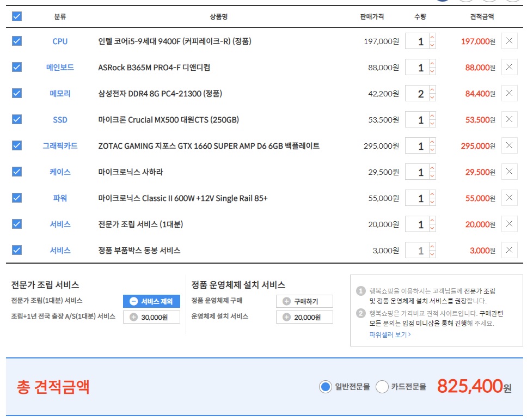Select the 카드전문몰 radio option
Viewport: 527px width, 420px height.
point(382,387)
